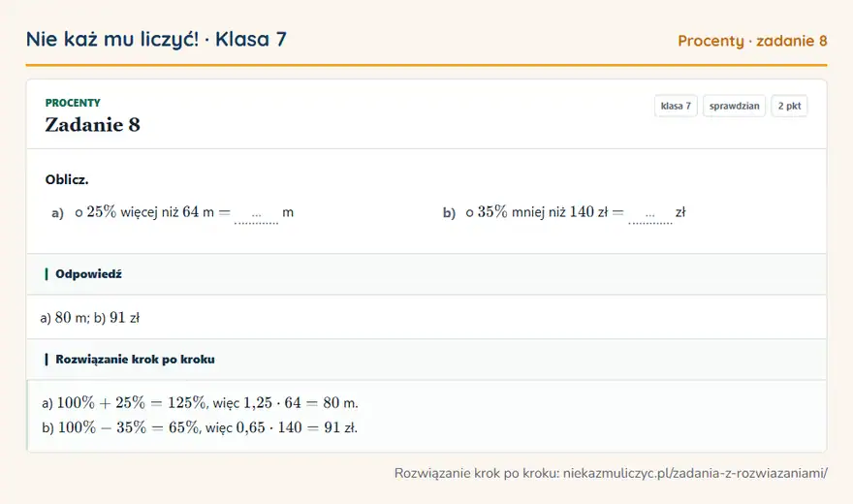Image resolution: width=853 pixels, height=504 pixels.
Task: Click the 'Odpowiedź' section header
Action: coord(88,274)
